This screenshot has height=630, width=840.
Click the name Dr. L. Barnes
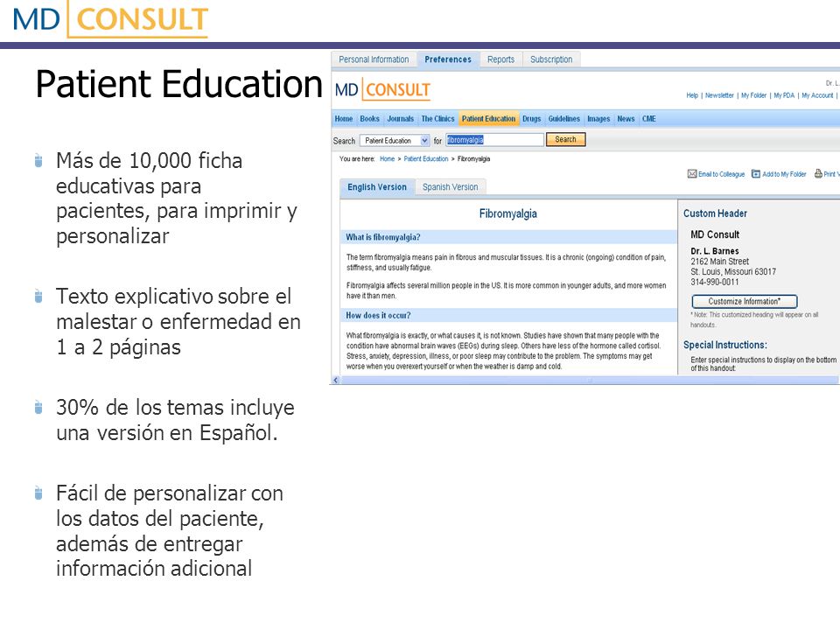click(x=715, y=251)
